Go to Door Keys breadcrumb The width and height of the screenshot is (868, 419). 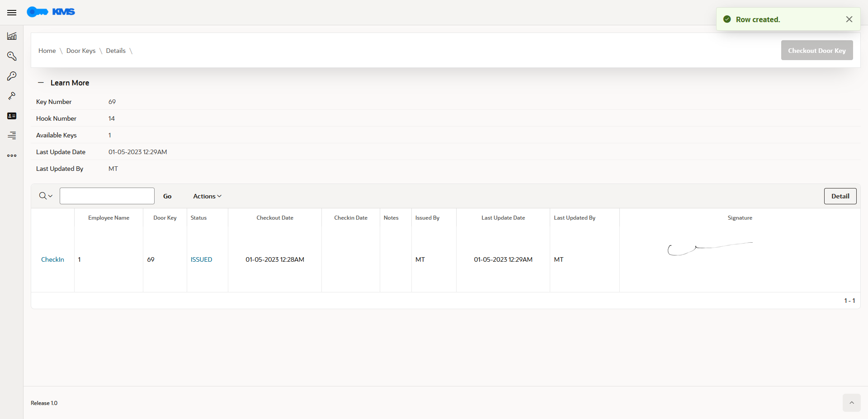coord(81,51)
